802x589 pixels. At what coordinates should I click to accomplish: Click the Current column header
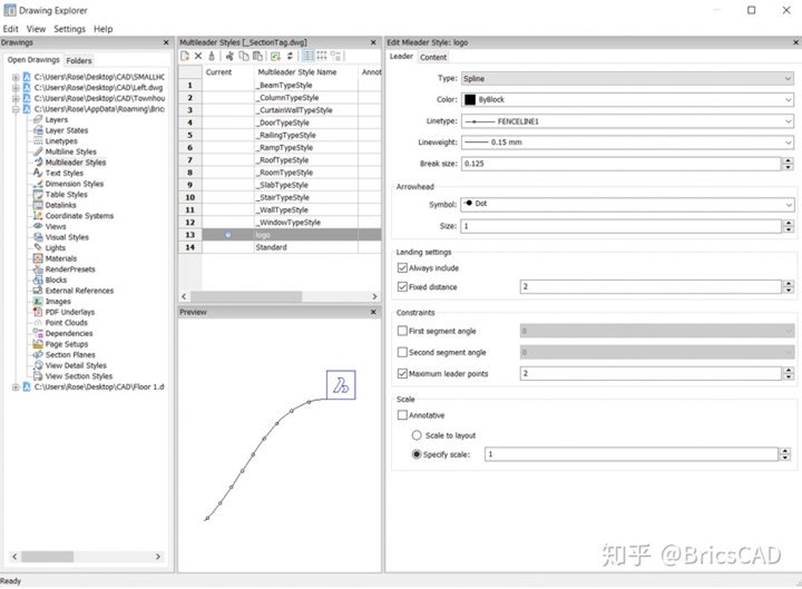coord(228,72)
